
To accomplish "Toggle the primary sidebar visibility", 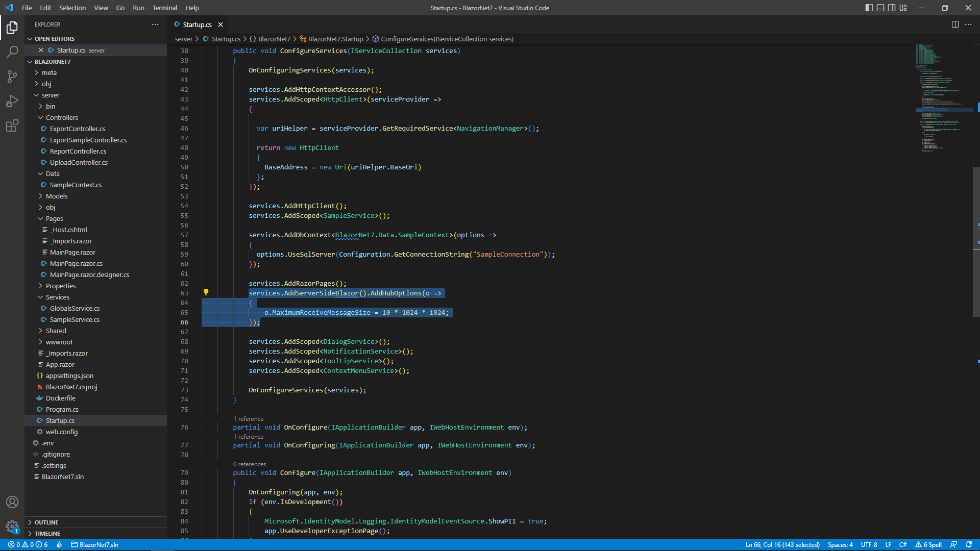I will coord(868,8).
